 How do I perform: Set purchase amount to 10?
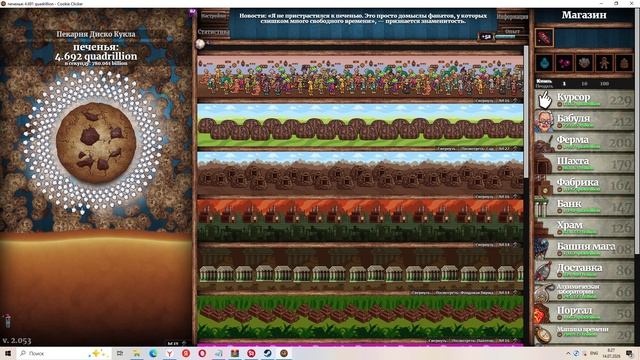coord(584,84)
